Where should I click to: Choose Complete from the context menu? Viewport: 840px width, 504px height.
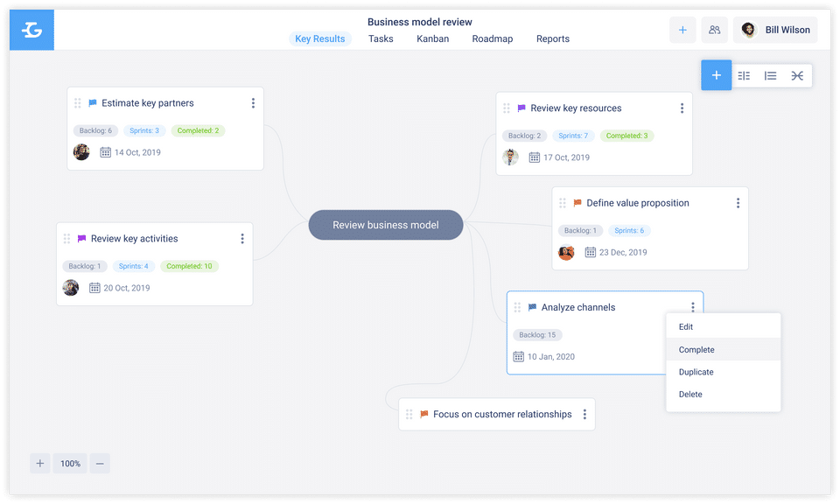tap(696, 350)
